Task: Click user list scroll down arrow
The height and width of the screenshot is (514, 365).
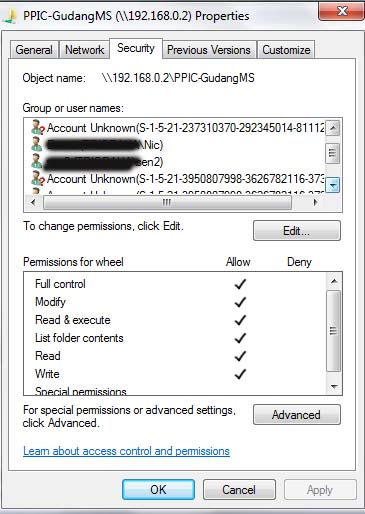Action: click(x=332, y=185)
